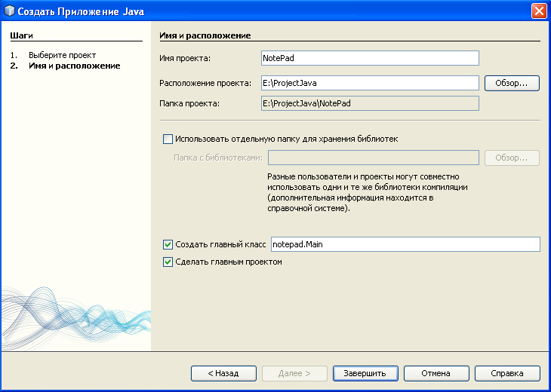Click the disabled libraries Обзор button
The height and width of the screenshot is (392, 551).
512,158
